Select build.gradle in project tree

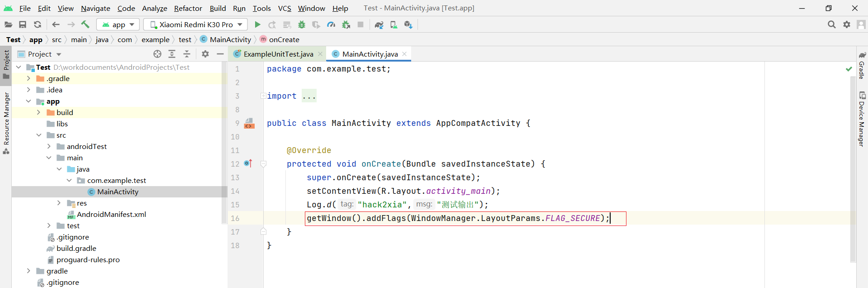click(76, 248)
